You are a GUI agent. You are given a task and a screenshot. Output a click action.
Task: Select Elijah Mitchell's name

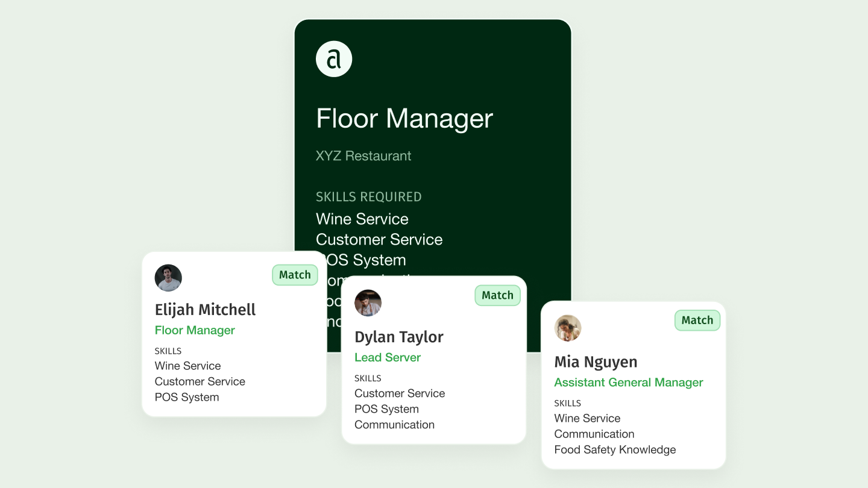(205, 310)
